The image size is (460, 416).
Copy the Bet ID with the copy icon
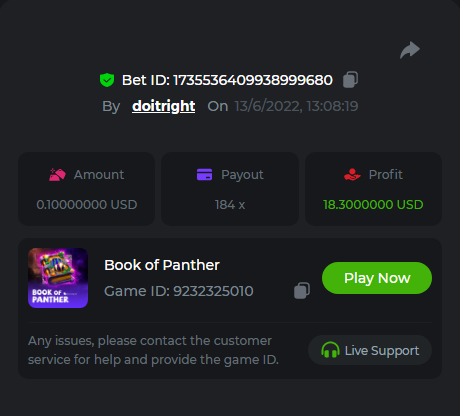click(x=350, y=80)
